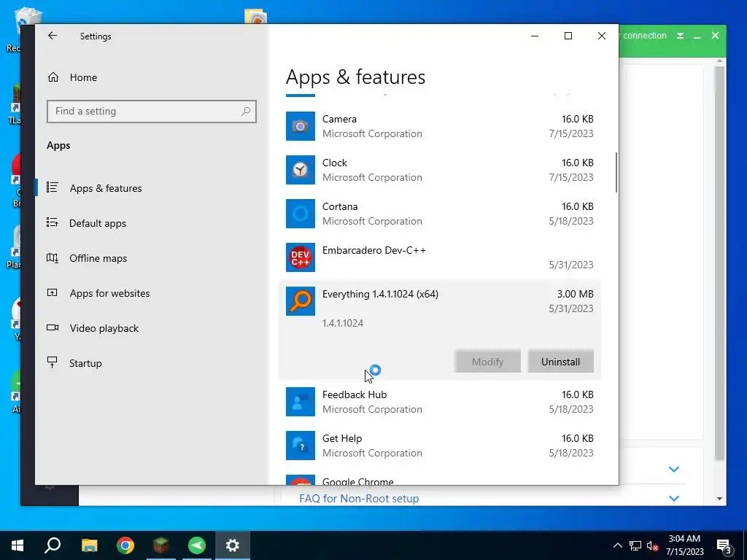Click the background window's scroll down arrow
Viewport: 747px width, 560px height.
pos(719,499)
